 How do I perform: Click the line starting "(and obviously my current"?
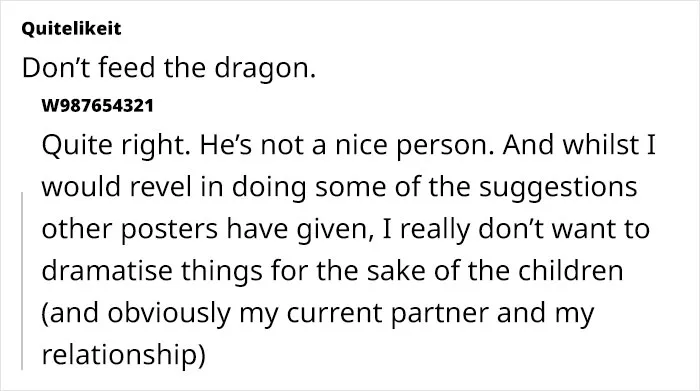click(x=318, y=313)
